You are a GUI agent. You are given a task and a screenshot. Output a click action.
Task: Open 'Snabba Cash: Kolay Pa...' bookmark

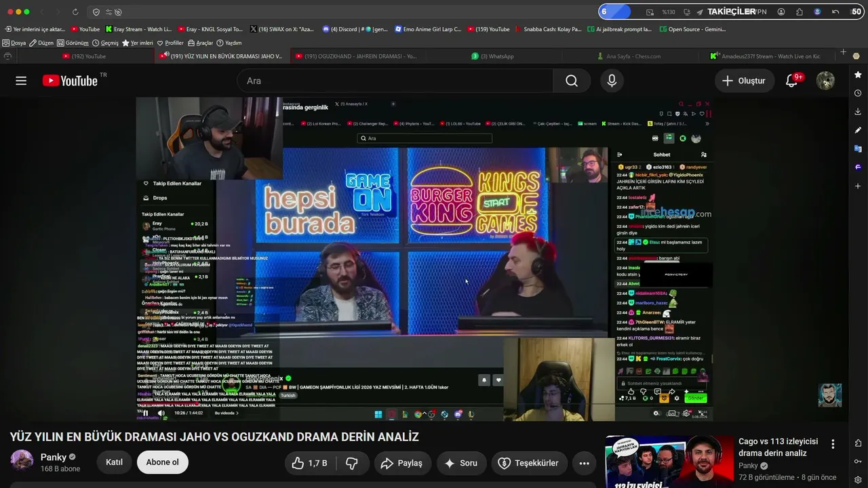click(x=548, y=29)
